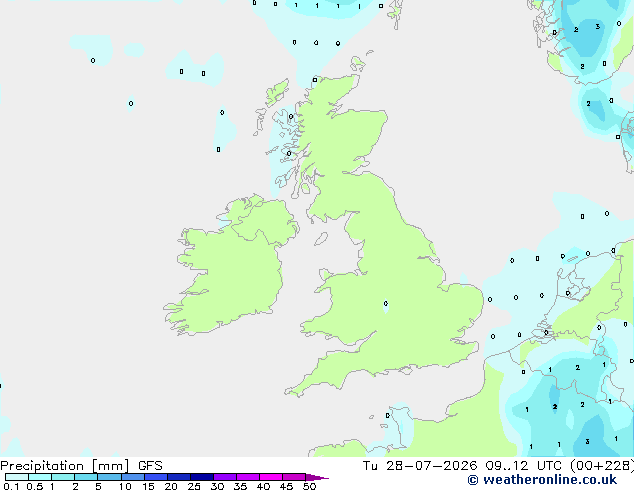Click the '09..12 UTC' time text
The image size is (634, 490).
pos(523,466)
